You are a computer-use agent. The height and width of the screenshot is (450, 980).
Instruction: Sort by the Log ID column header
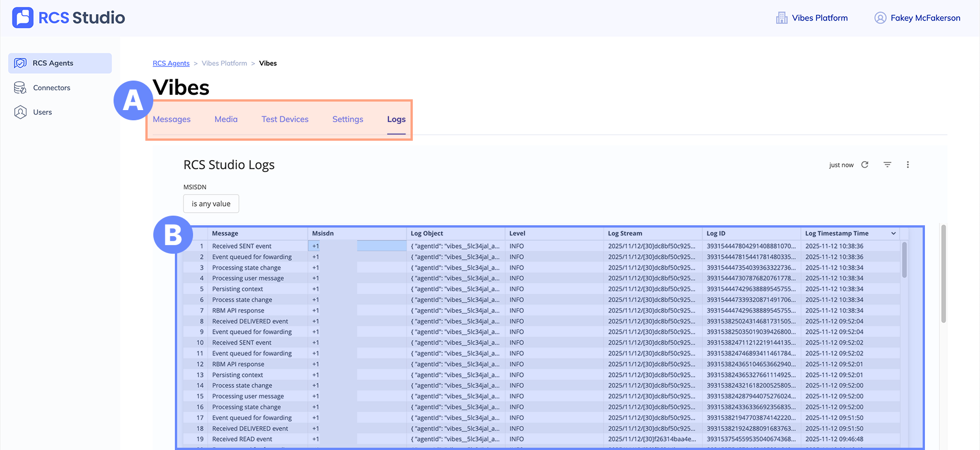pos(716,233)
